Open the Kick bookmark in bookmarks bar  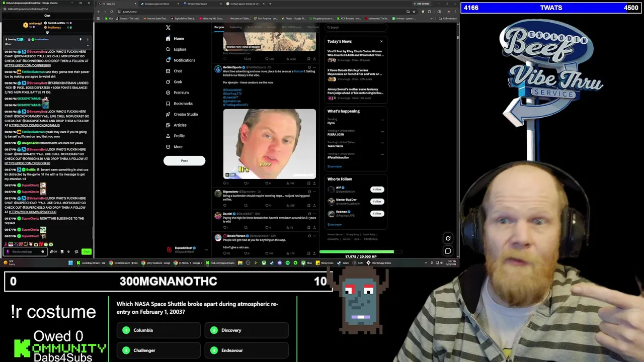[110, 19]
